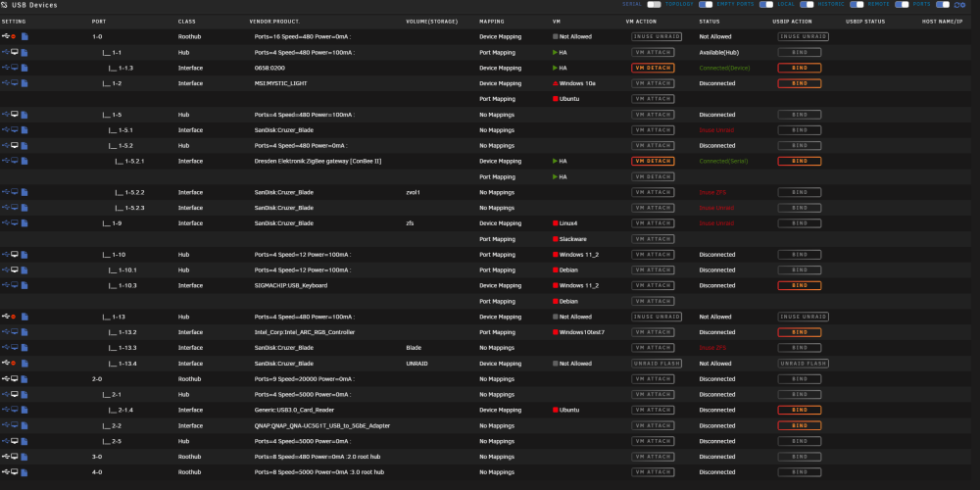The height and width of the screenshot is (490, 980).
Task: Open the document icon in row 1-5.2.3
Action: pyautogui.click(x=24, y=208)
